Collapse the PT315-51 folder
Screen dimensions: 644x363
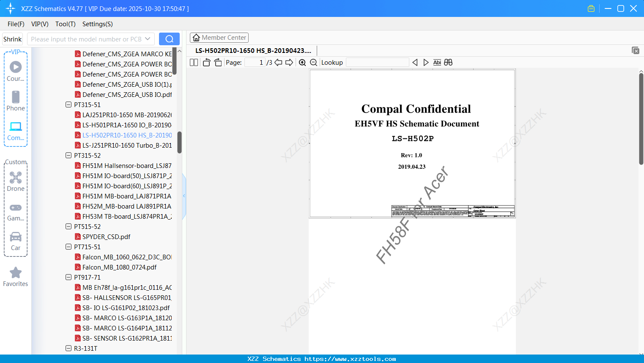coord(69,104)
